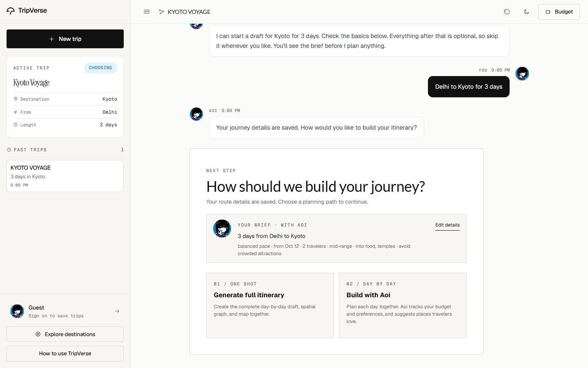Click the plus icon in New trip
This screenshot has width=588, height=368.
point(51,39)
